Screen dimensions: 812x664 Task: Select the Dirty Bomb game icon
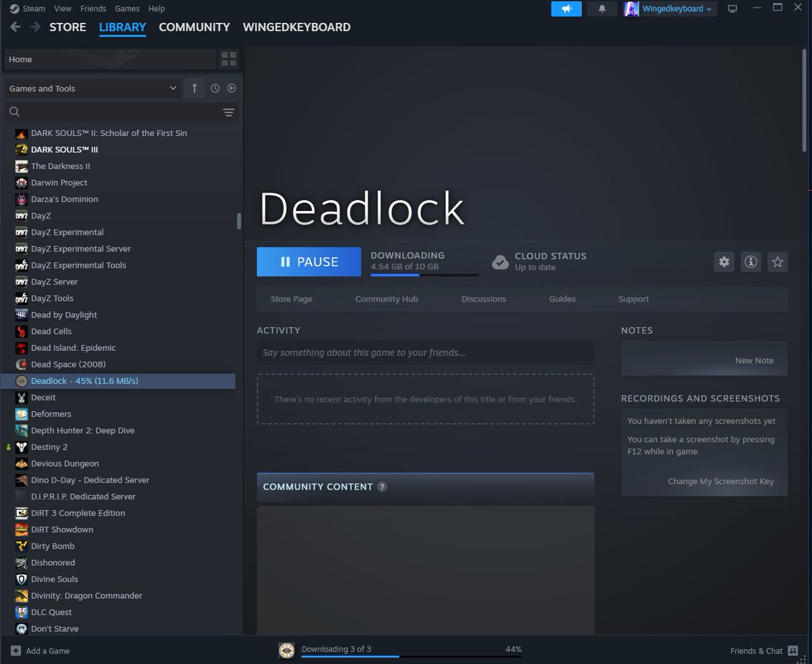[x=21, y=546]
